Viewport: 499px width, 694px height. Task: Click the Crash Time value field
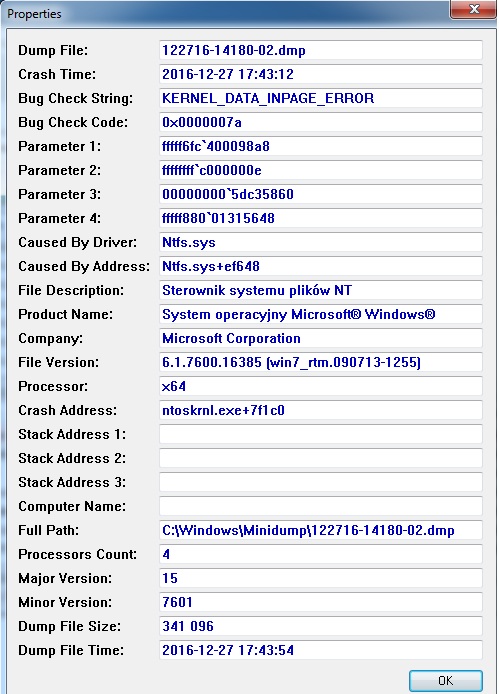point(321,74)
